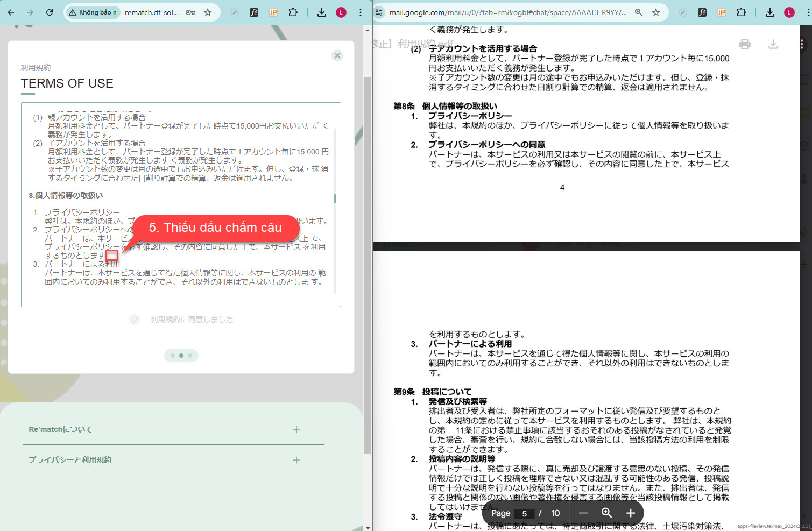
Task: Click the step indicator dots below the checkbox
Action: click(x=181, y=356)
